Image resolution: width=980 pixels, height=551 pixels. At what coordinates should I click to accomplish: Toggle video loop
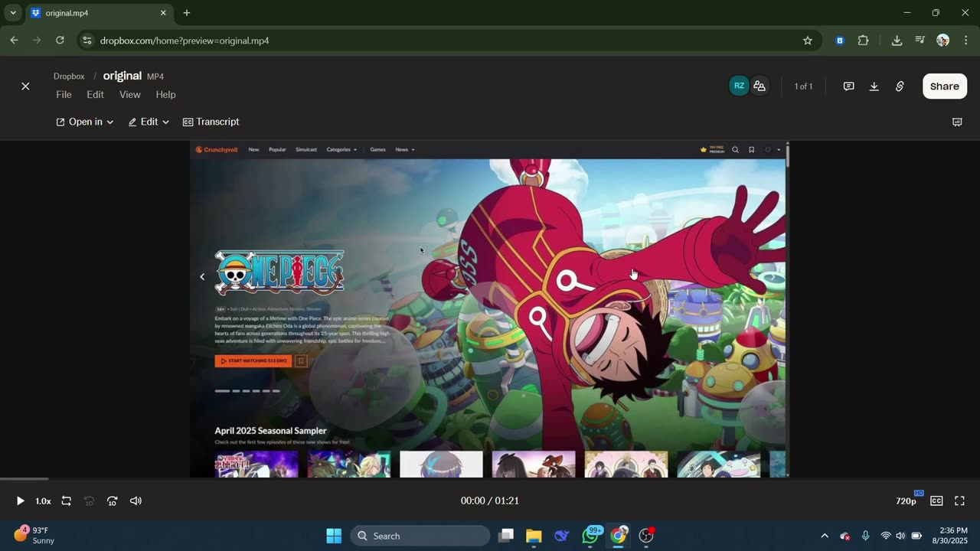coord(67,500)
